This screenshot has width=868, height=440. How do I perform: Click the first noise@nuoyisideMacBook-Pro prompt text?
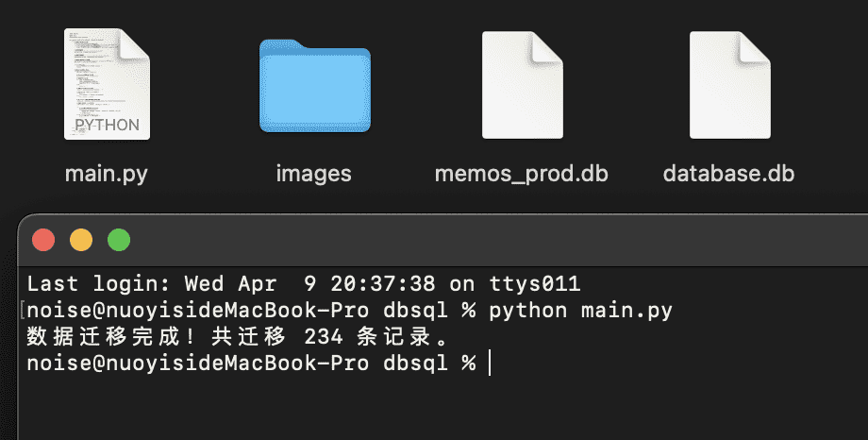click(197, 311)
